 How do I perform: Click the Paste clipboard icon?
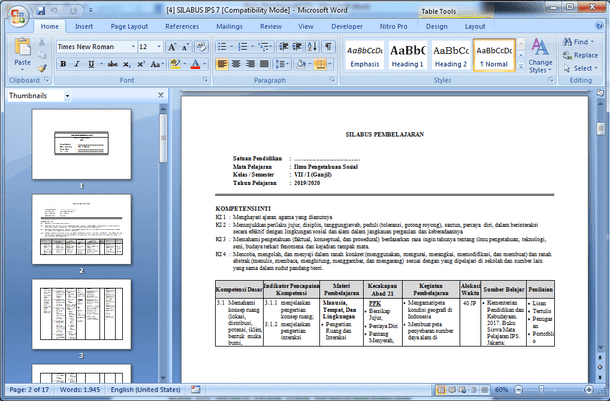(x=23, y=47)
